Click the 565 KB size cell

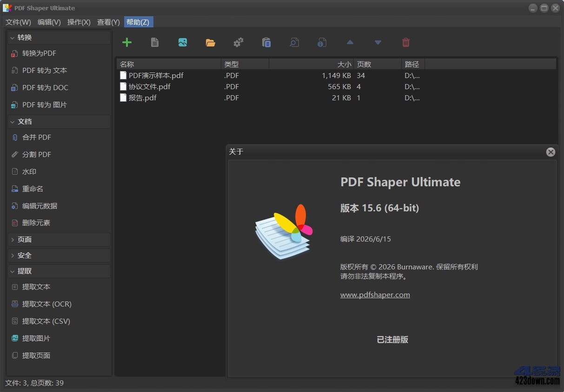coord(339,86)
